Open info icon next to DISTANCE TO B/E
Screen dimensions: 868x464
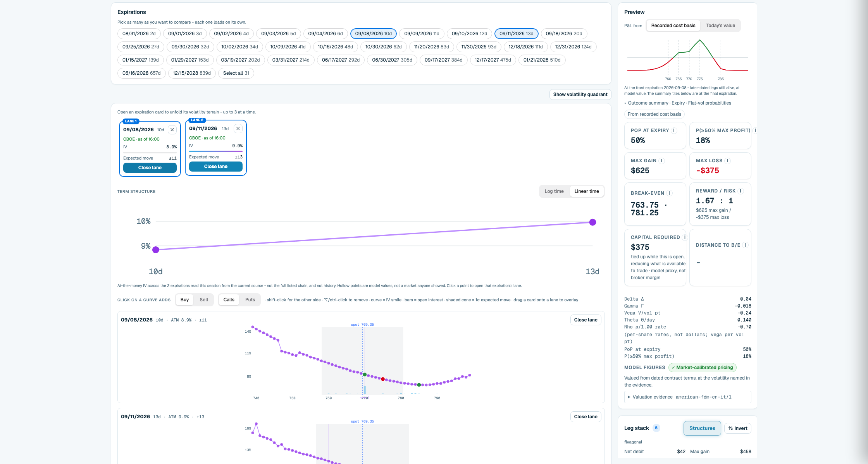[745, 245]
